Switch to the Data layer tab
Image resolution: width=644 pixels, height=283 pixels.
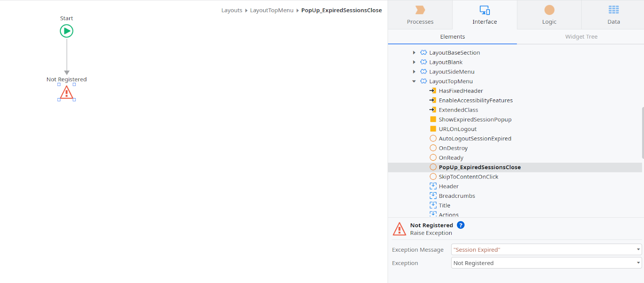point(613,15)
